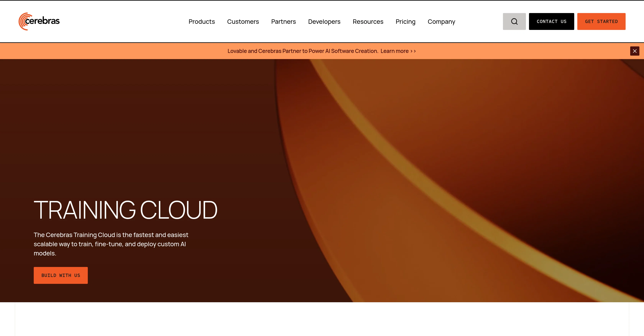
Task: Open the Partners menu
Action: click(x=283, y=22)
